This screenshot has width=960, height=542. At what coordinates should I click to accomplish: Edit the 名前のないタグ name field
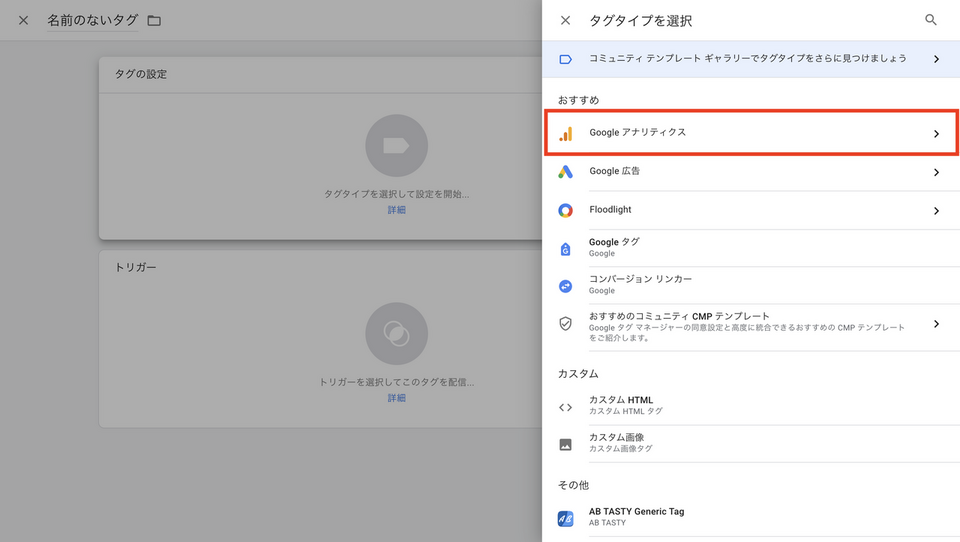coord(92,21)
